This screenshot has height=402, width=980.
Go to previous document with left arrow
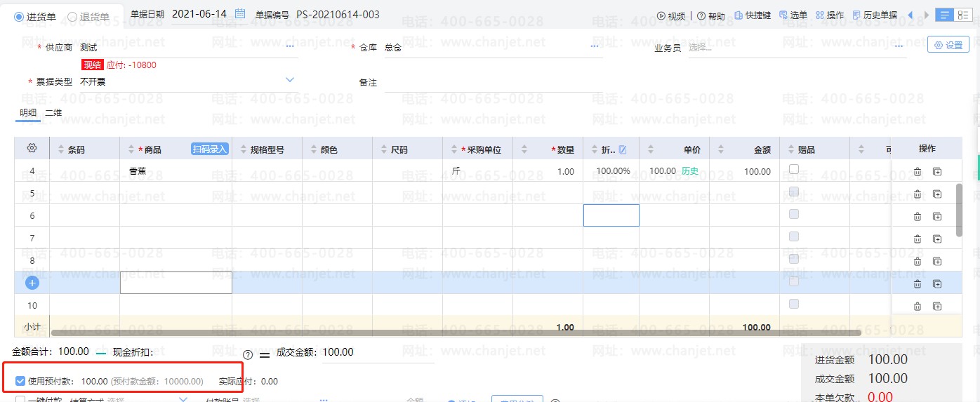tap(911, 15)
